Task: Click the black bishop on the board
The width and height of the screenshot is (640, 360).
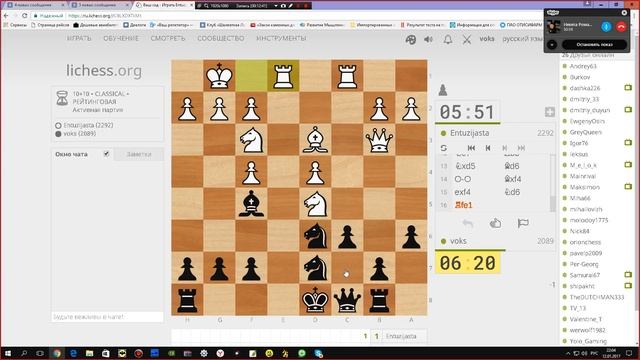Action: 251,204
